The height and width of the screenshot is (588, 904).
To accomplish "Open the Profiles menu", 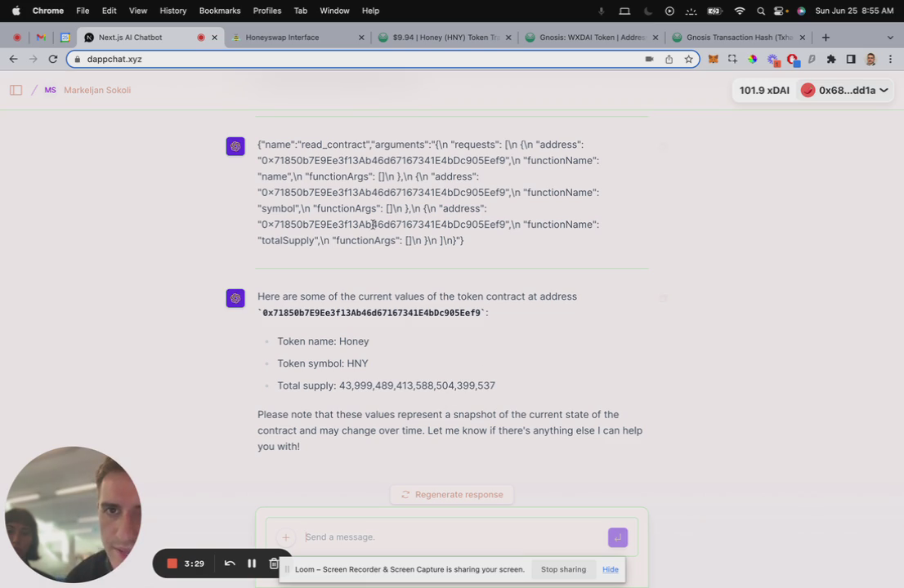I will pyautogui.click(x=267, y=11).
